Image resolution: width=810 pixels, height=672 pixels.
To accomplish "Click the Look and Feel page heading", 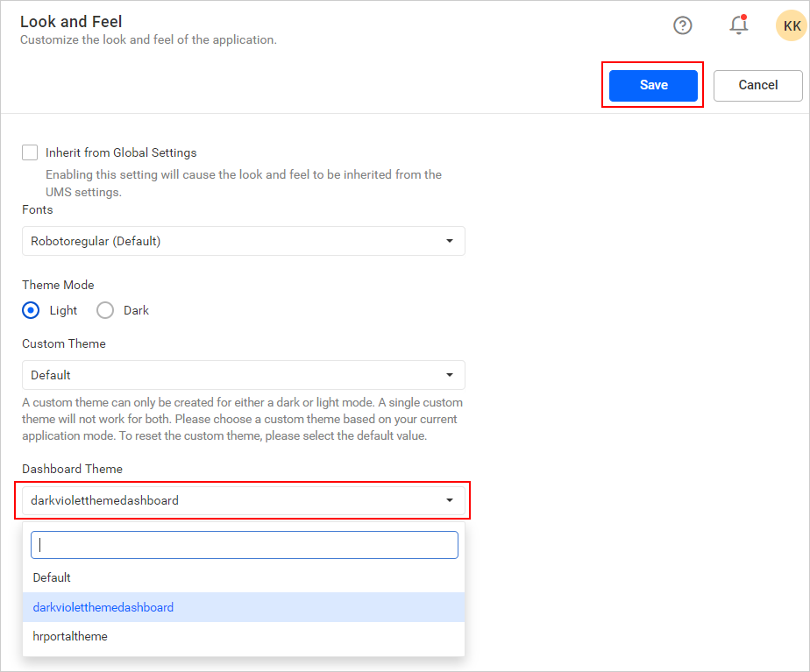I will point(71,21).
